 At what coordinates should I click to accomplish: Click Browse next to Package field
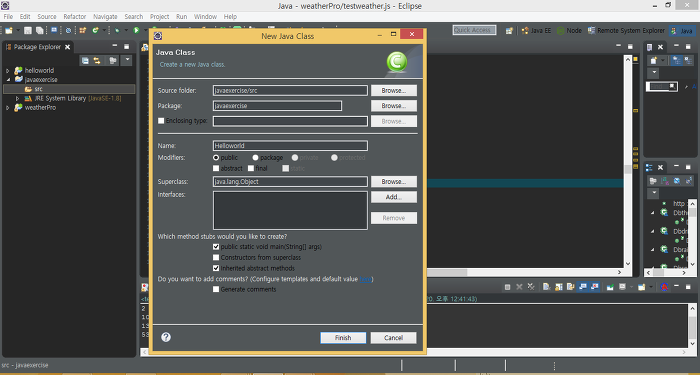(394, 106)
